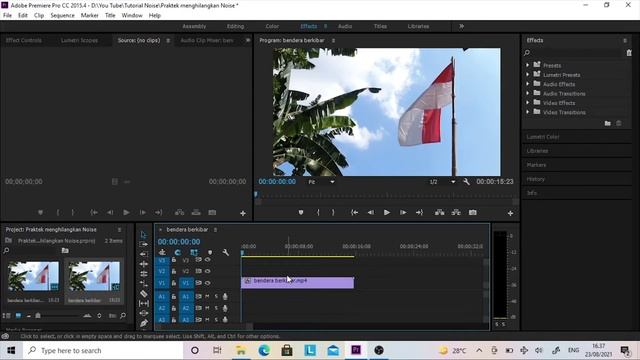Play the sequence in Program monitor
Screen dimensions: 640x360
[x=387, y=213]
